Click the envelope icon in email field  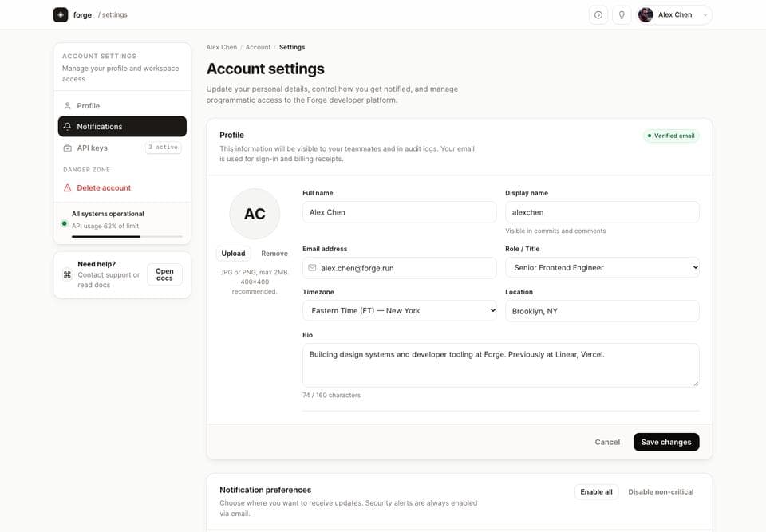click(x=312, y=268)
